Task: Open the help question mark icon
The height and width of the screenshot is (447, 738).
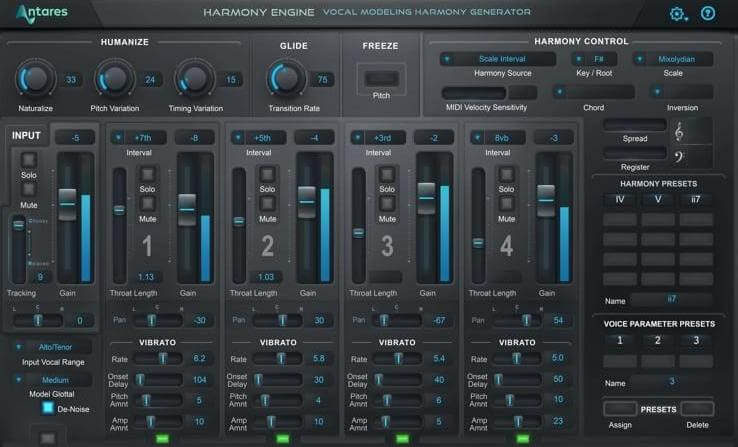Action: point(708,13)
